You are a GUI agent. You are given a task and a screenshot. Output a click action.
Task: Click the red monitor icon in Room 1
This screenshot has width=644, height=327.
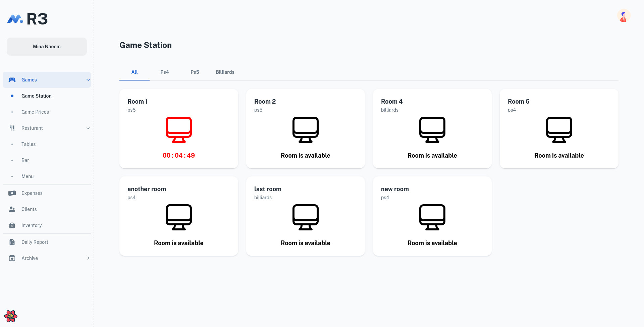coord(178,129)
